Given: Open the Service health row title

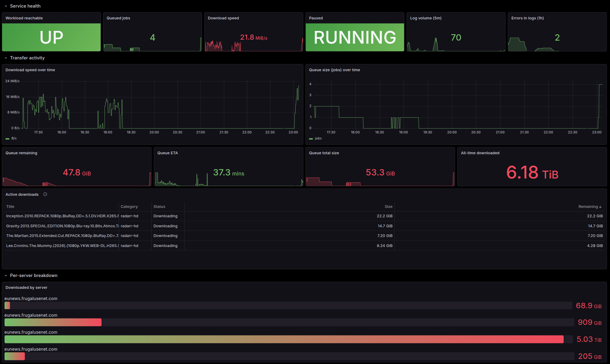Looking at the screenshot, I should tap(25, 6).
